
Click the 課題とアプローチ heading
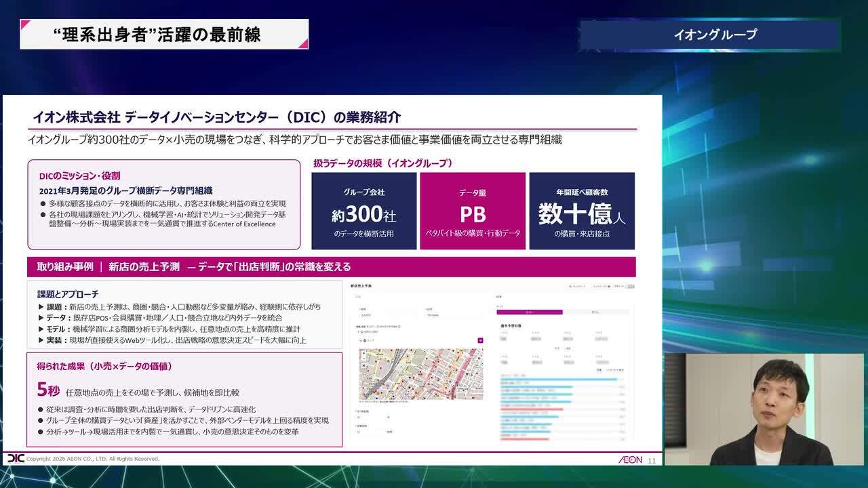[68, 294]
